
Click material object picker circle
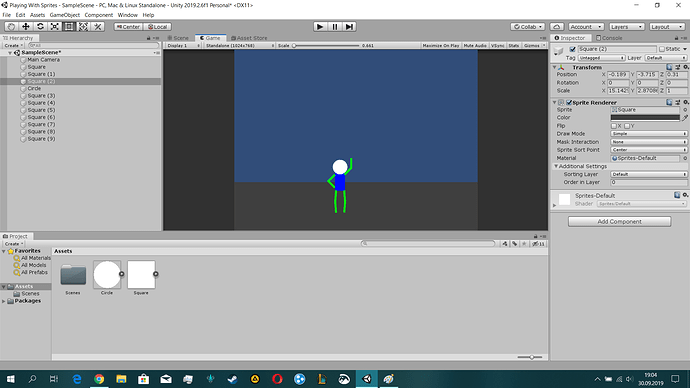pos(685,158)
